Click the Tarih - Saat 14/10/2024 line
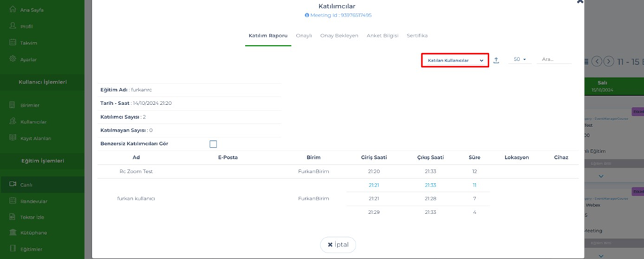 (x=136, y=104)
